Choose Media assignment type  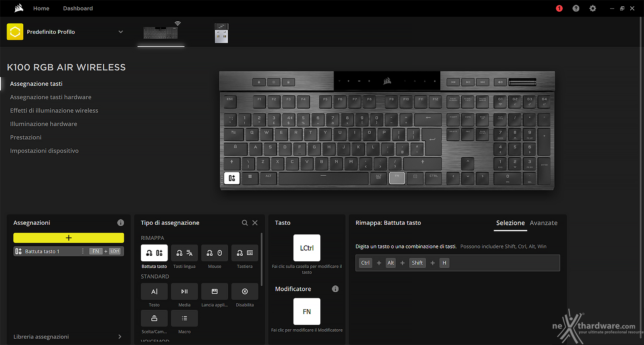pyautogui.click(x=184, y=292)
